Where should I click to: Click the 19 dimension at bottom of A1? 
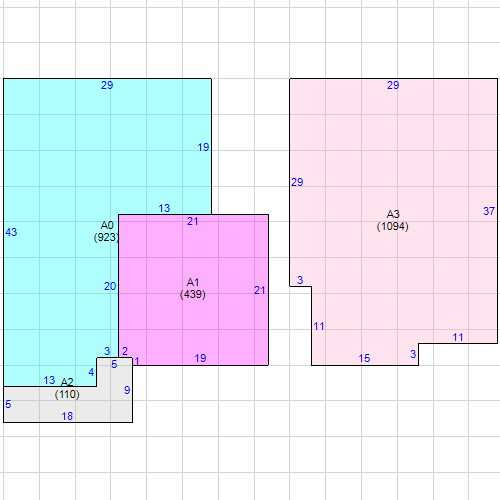click(200, 358)
